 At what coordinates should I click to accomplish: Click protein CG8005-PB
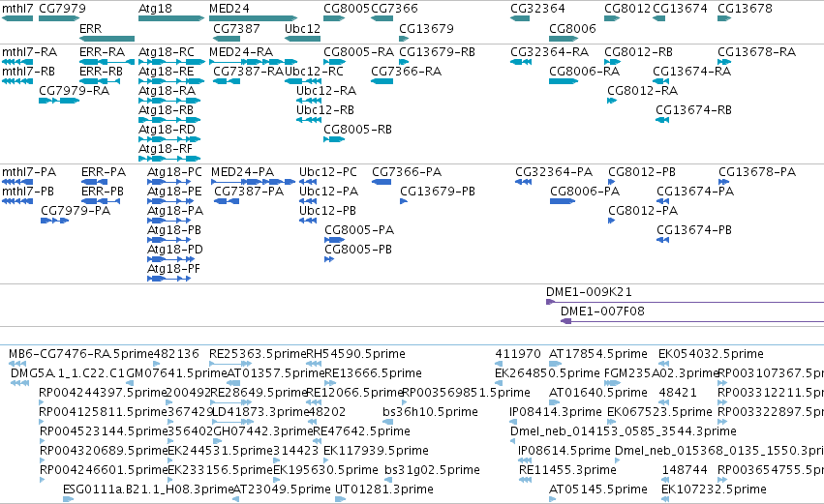tap(358, 250)
